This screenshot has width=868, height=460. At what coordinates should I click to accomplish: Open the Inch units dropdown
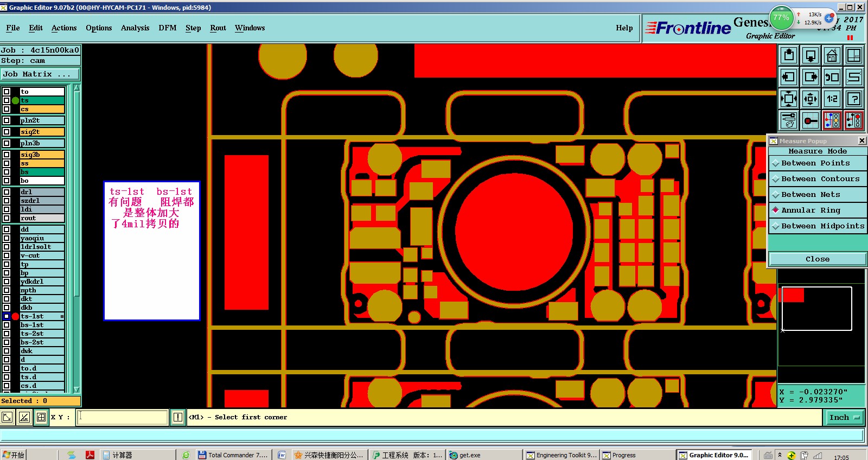(844, 417)
